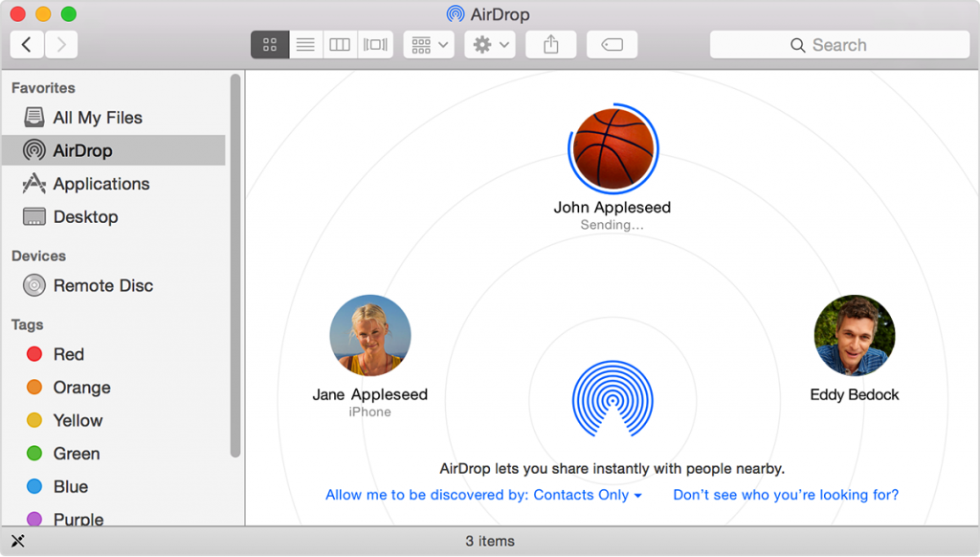Open the Action gear menu
Viewport: 980px width, 557px height.
(489, 43)
